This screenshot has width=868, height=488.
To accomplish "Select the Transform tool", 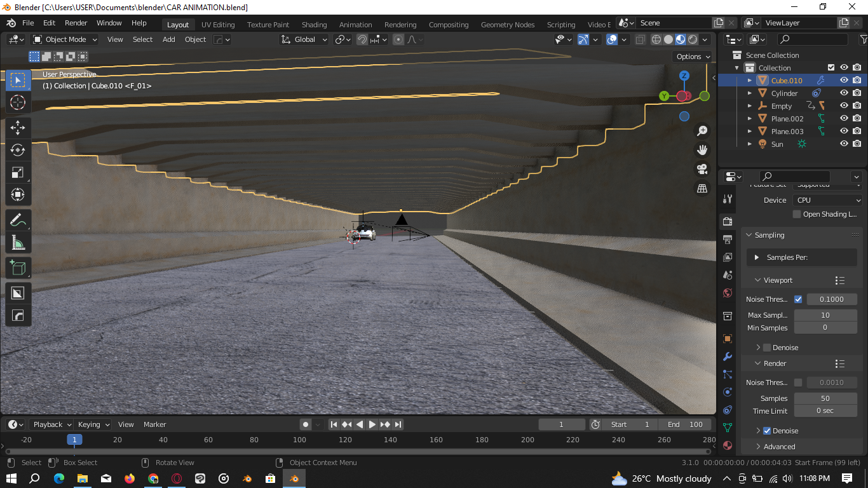I will click(18, 195).
